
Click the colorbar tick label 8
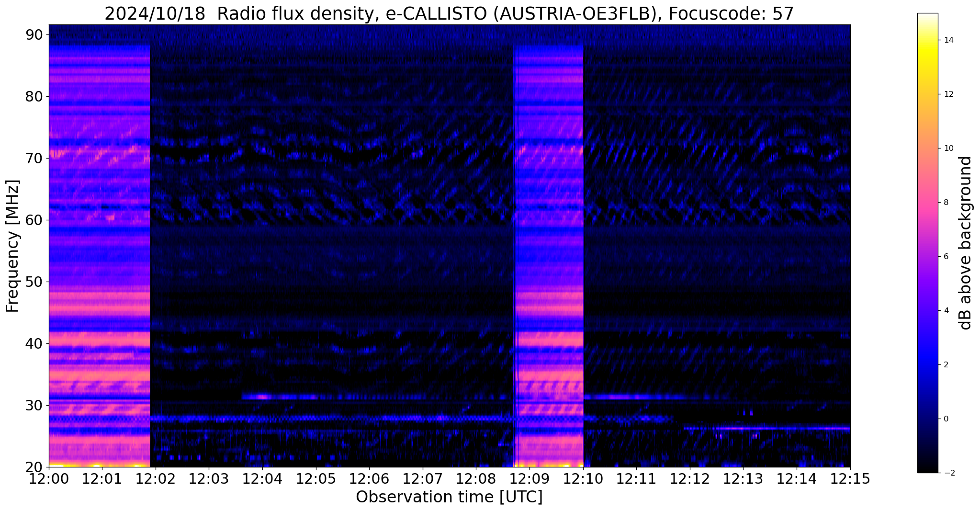946,203
